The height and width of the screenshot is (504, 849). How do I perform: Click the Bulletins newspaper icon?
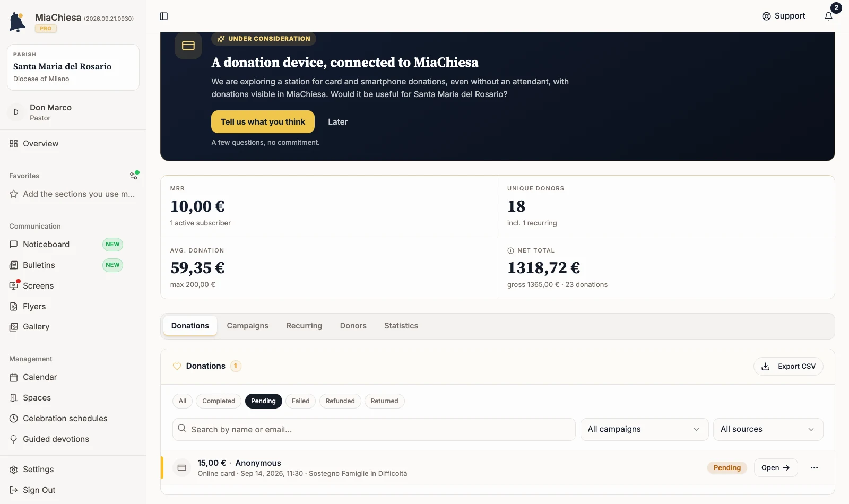point(14,265)
